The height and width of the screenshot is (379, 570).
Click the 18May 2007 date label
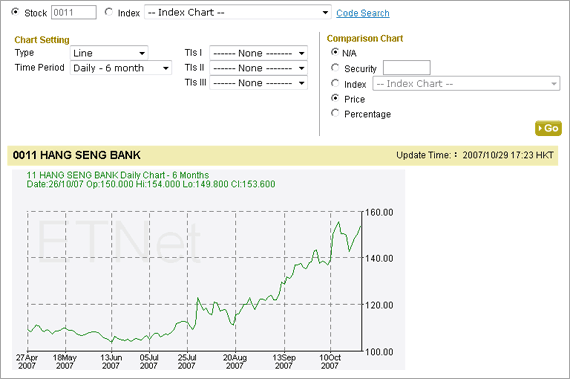[x=65, y=362]
